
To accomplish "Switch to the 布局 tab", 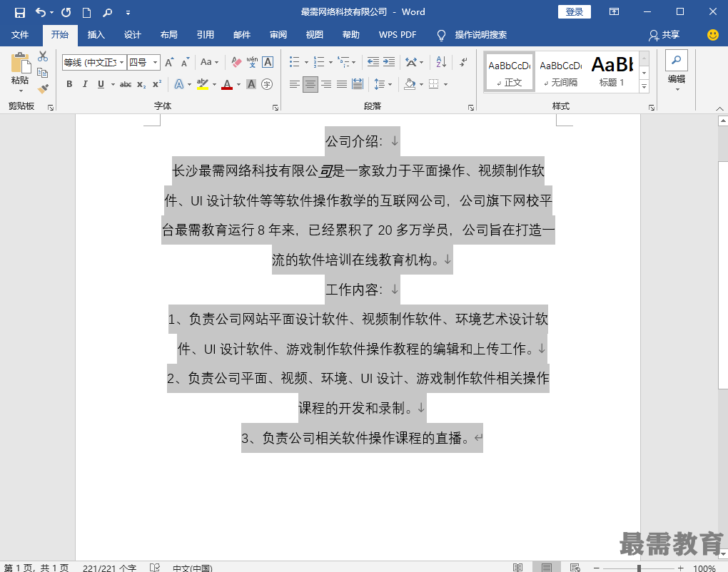I will pos(168,35).
